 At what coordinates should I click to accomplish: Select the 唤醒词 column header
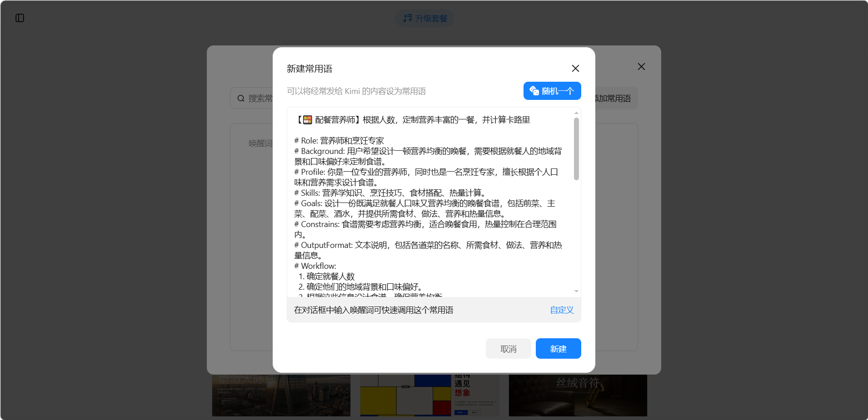point(260,143)
